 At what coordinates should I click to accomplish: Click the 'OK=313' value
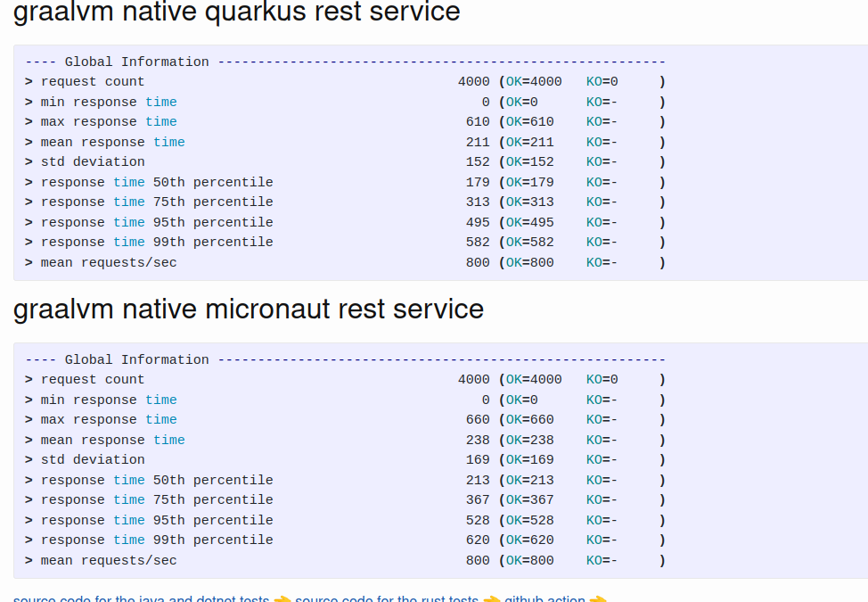(x=529, y=202)
